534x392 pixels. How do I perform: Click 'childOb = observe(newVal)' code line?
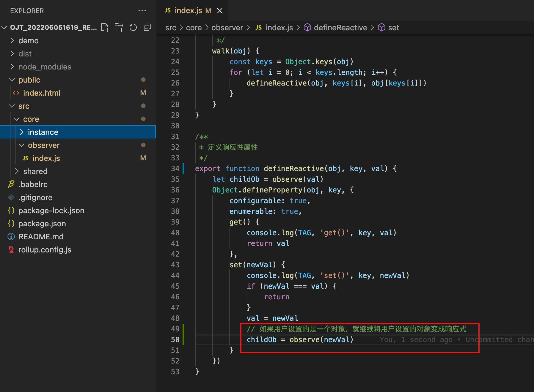click(x=300, y=340)
